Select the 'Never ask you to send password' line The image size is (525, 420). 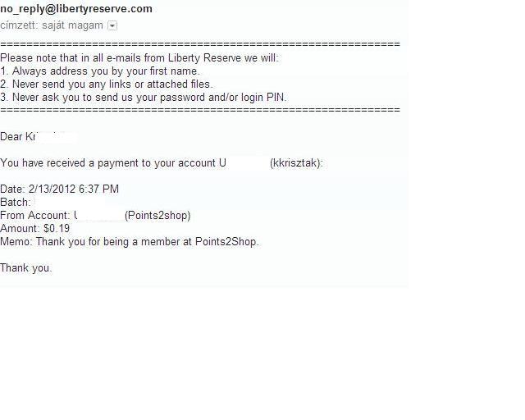pyautogui.click(x=144, y=98)
